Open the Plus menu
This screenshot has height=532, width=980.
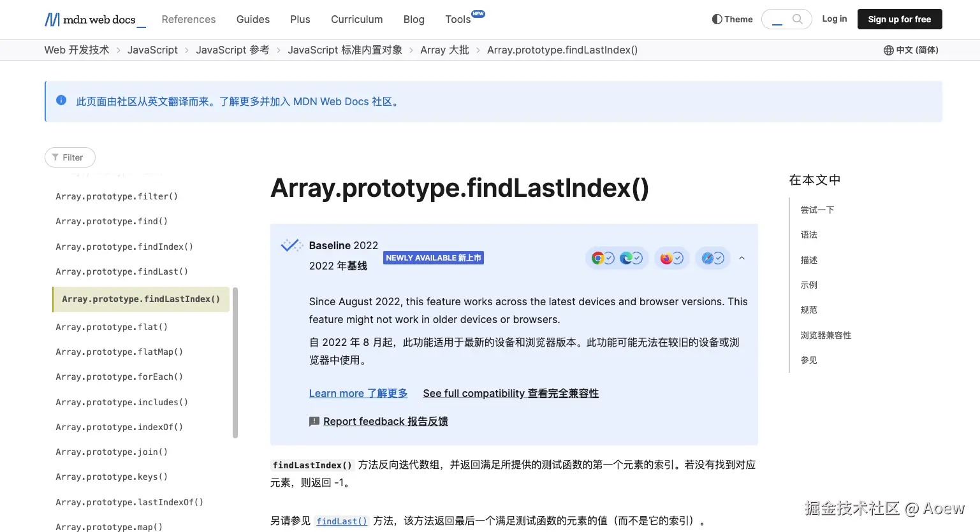click(300, 19)
